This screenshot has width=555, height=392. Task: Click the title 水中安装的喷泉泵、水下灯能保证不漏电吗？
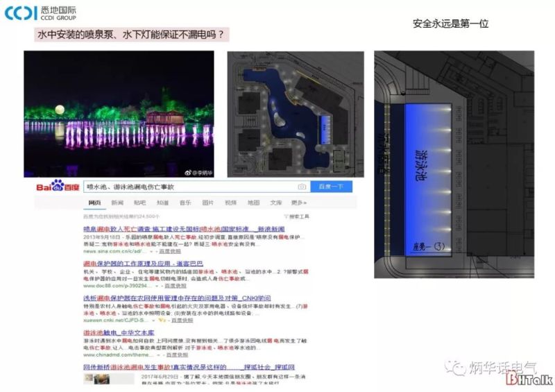[131, 35]
